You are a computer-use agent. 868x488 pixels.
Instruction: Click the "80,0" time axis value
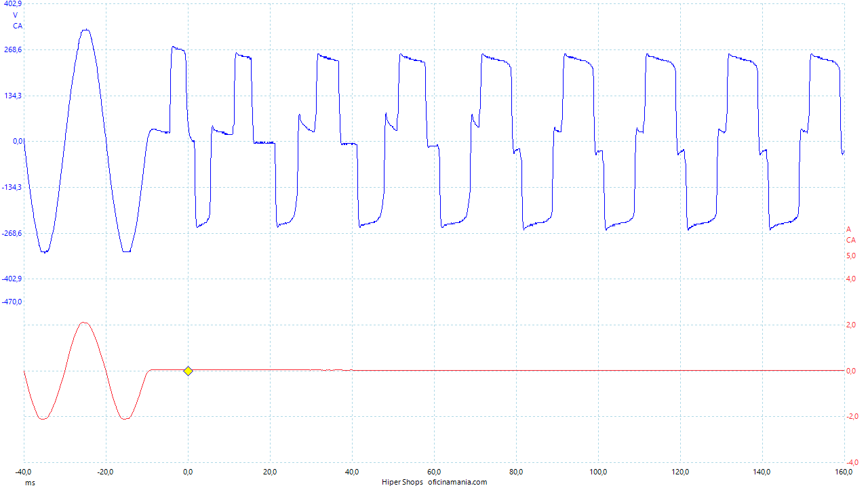[516, 472]
